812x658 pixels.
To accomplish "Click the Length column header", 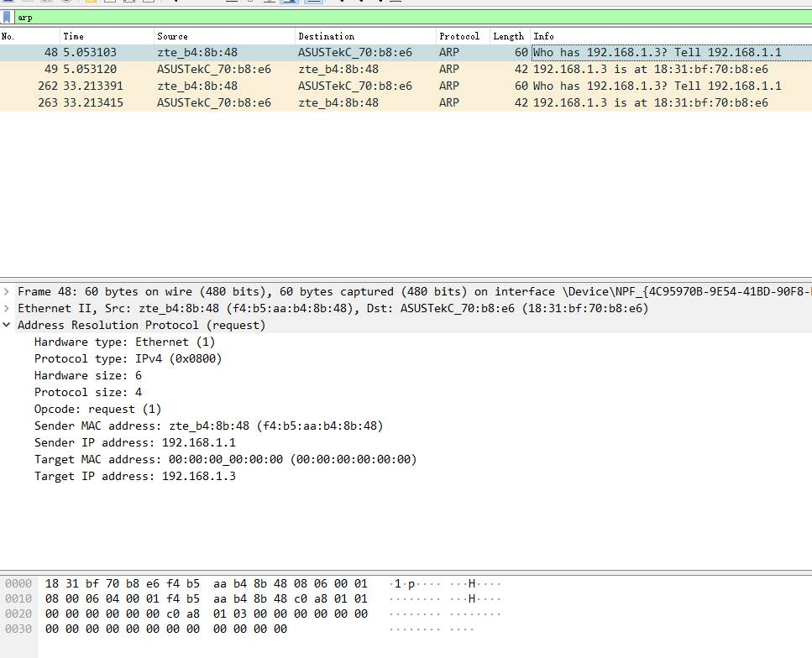I will (x=508, y=36).
